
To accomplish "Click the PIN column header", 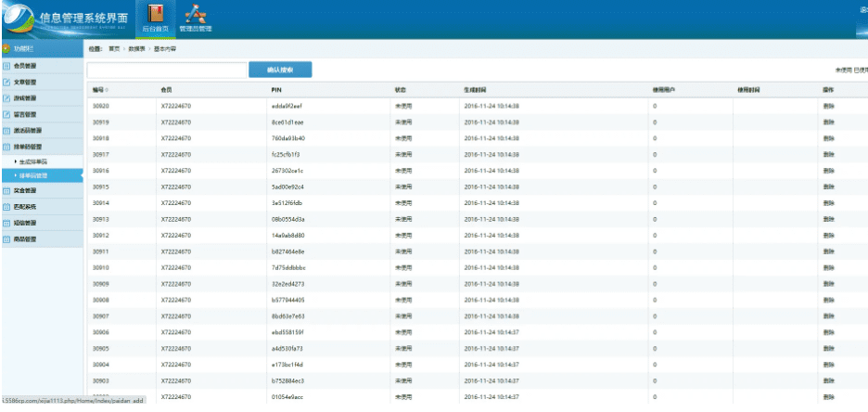I will pos(275,90).
